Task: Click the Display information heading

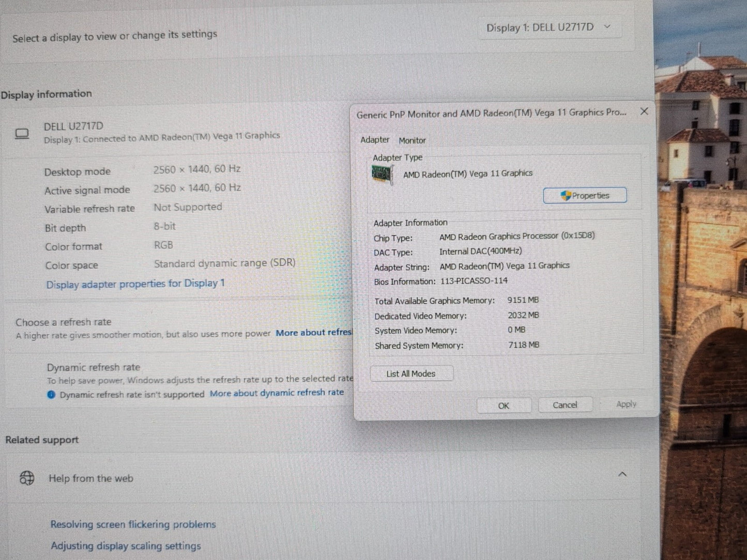Action: 46,95
